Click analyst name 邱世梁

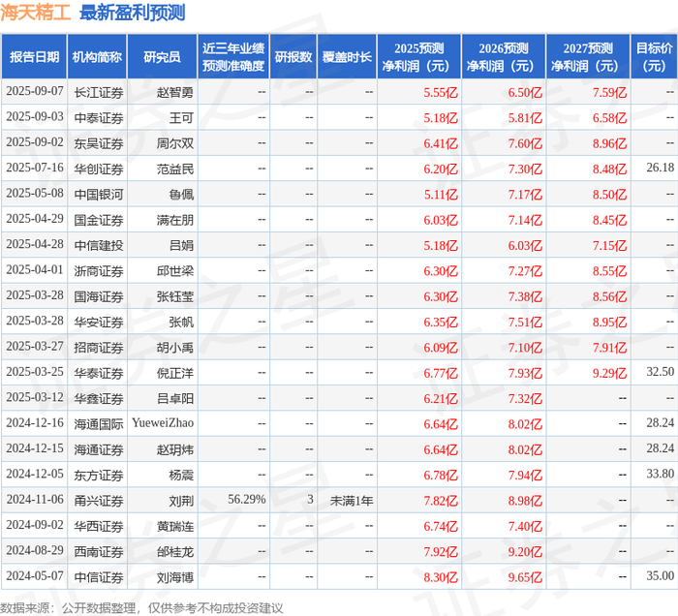pos(174,270)
